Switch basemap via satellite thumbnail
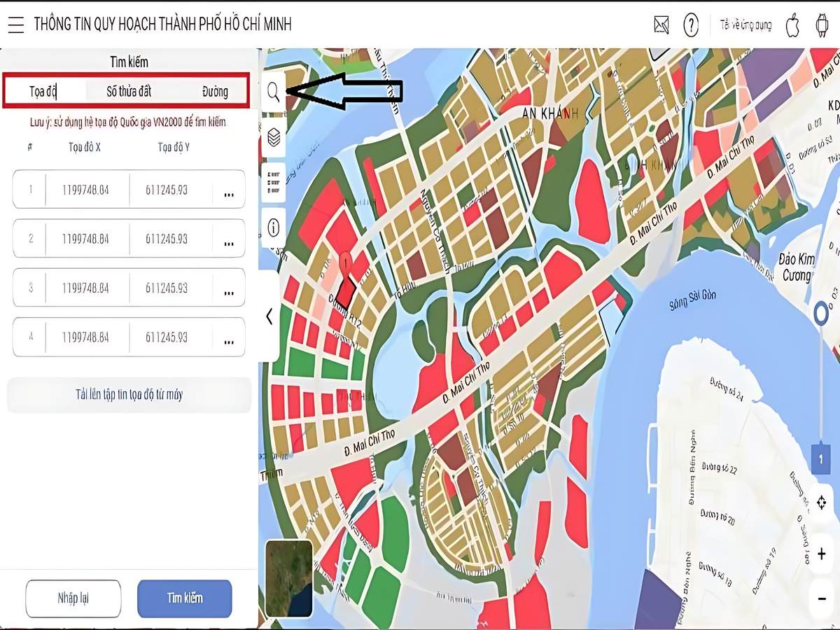840x630 pixels. pos(289,578)
